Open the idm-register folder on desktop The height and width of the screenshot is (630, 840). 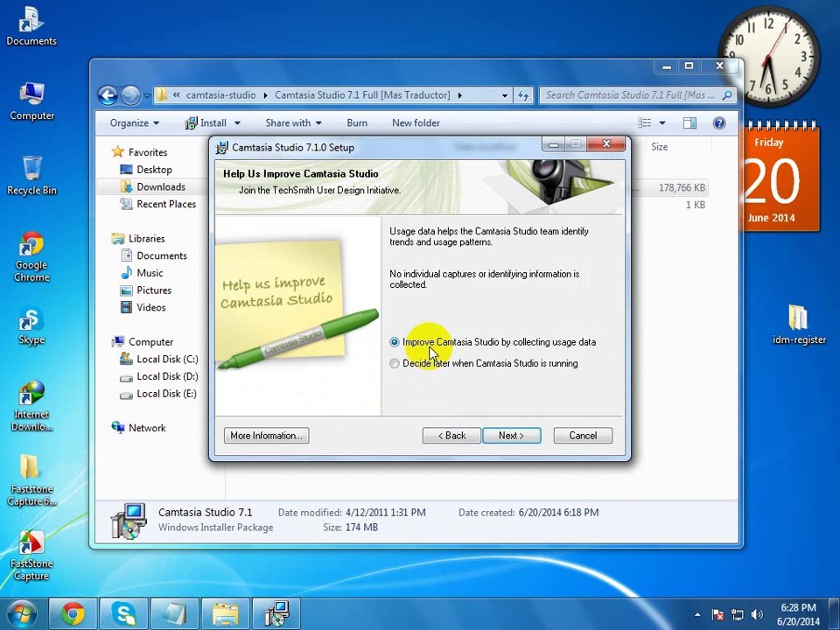pyautogui.click(x=799, y=325)
